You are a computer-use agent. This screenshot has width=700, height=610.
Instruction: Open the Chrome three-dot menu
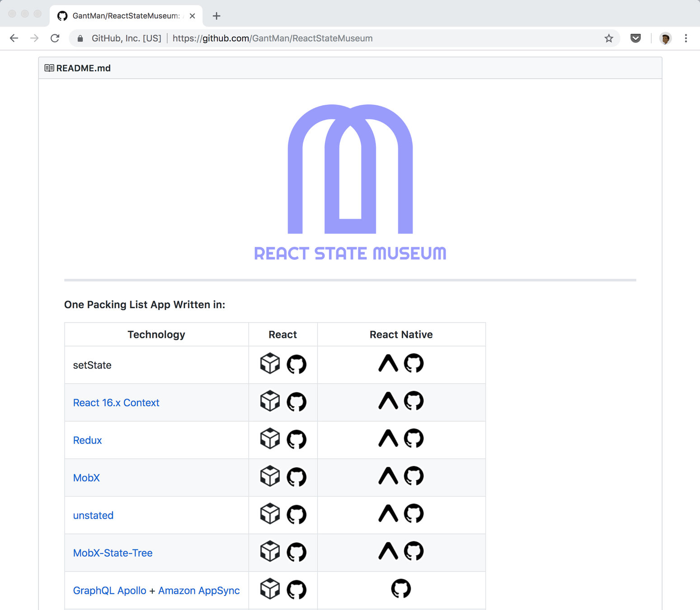click(686, 38)
